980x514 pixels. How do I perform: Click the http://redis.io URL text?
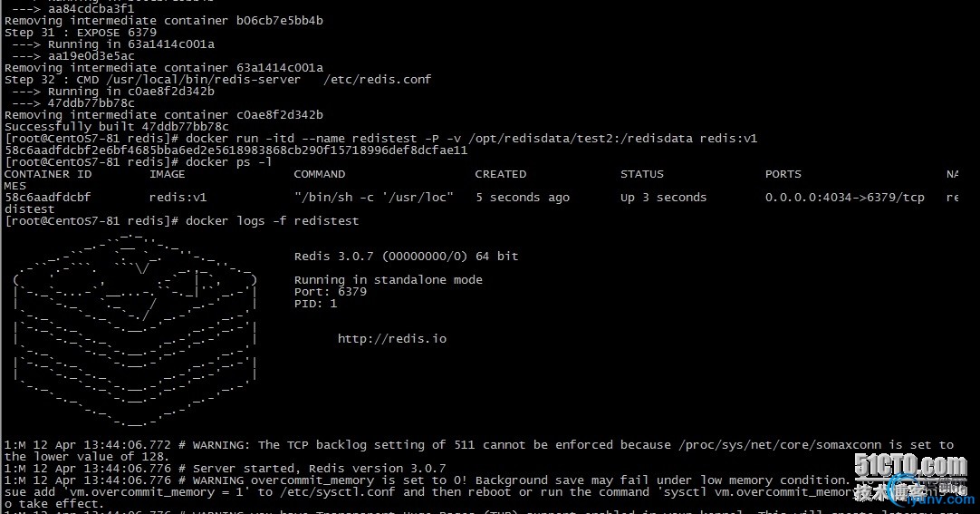coord(392,339)
